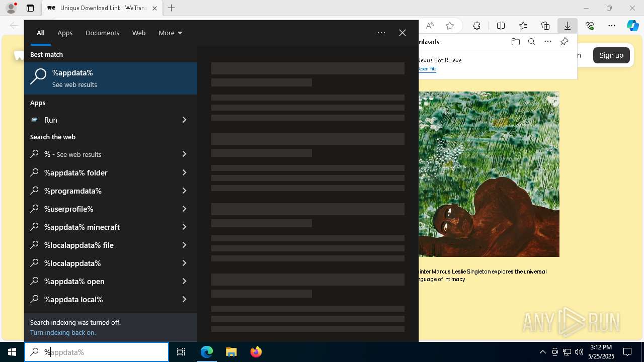The height and width of the screenshot is (362, 644).
Task: Open the Run app result
Action: (x=103, y=120)
